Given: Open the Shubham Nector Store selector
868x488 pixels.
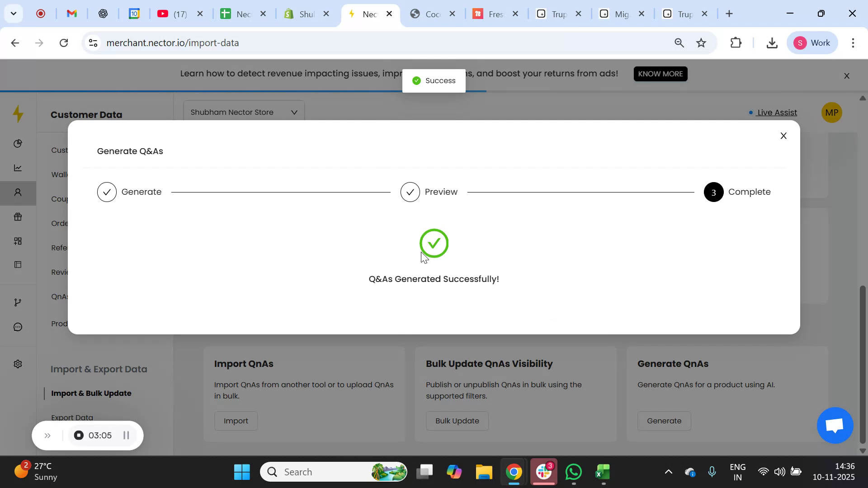Looking at the screenshot, I should tap(244, 112).
